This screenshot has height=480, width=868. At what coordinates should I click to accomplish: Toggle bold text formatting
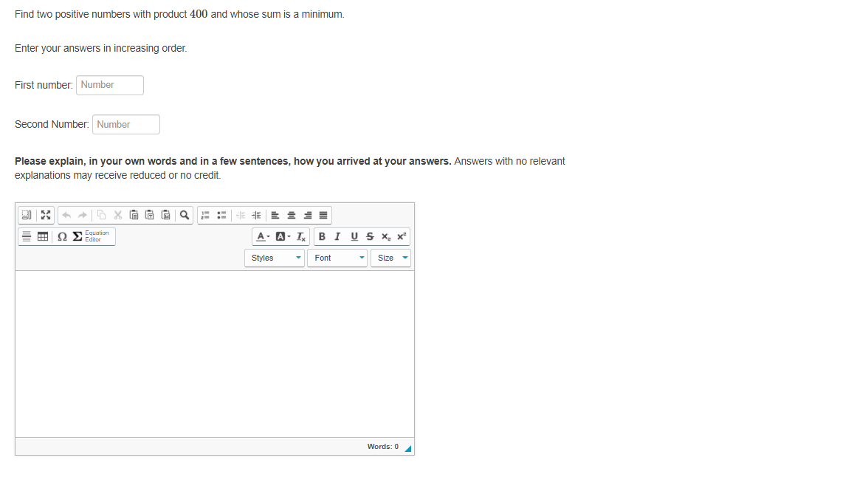322,236
